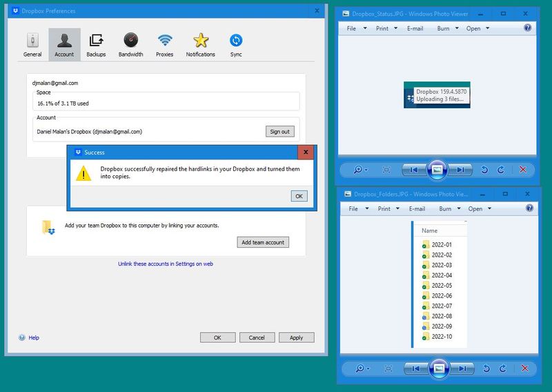Click actual size icon in Dropbox_Folders viewer
This screenshot has height=392, width=552.
coord(388,369)
